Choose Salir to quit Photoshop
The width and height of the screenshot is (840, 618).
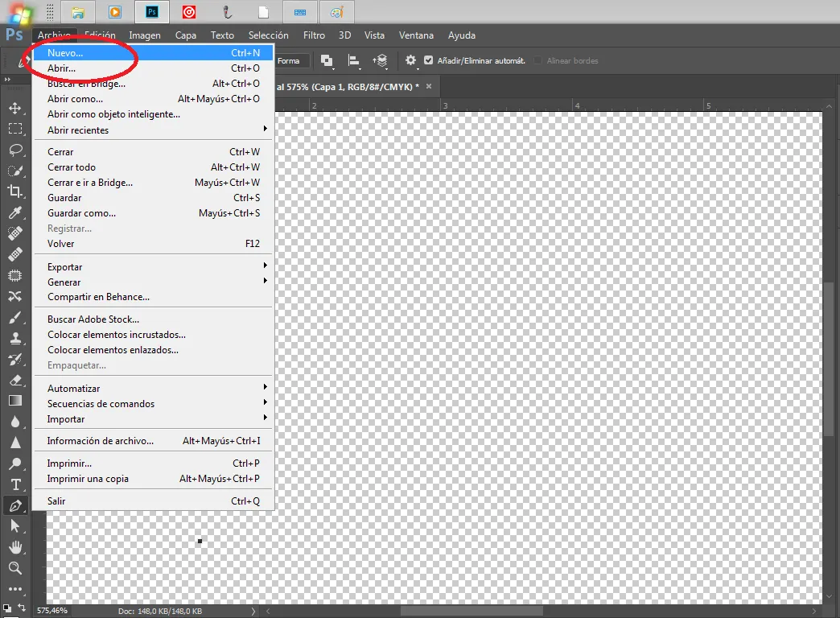[153, 501]
